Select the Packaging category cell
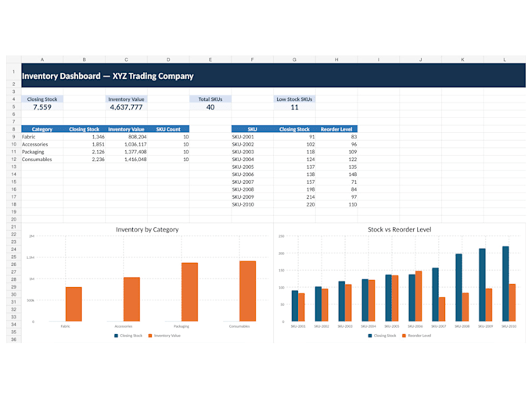Viewport: 532px width, 399px height. tap(42, 152)
